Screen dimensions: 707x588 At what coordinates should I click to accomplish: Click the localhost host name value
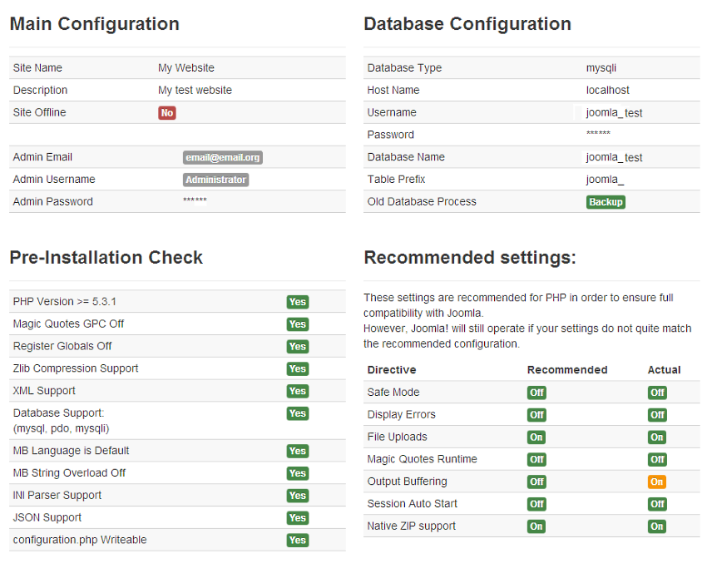[607, 91]
